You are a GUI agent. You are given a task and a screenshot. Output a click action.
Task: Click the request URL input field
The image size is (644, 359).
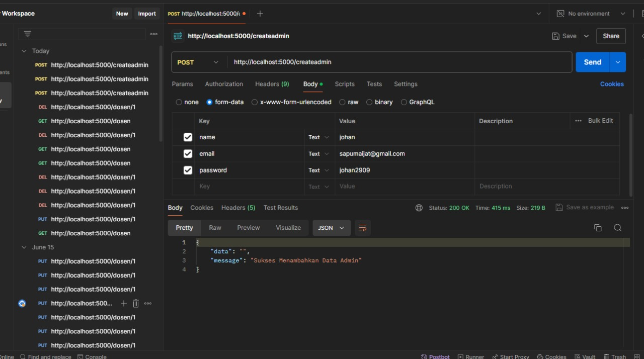click(x=399, y=62)
